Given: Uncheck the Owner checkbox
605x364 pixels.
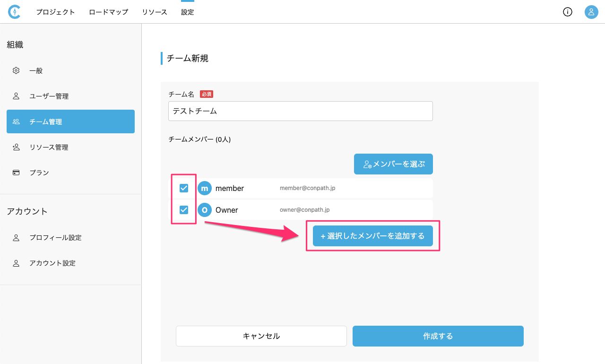Looking at the screenshot, I should tap(184, 210).
